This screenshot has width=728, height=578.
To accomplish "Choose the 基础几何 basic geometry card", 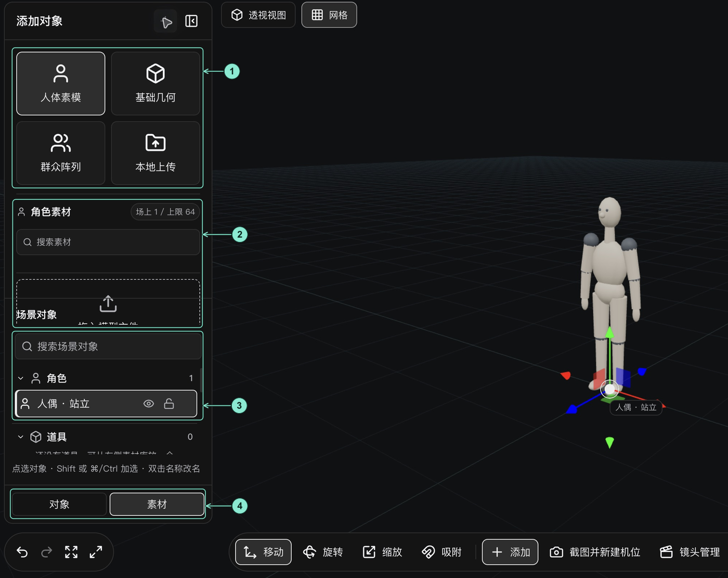I will pyautogui.click(x=155, y=83).
